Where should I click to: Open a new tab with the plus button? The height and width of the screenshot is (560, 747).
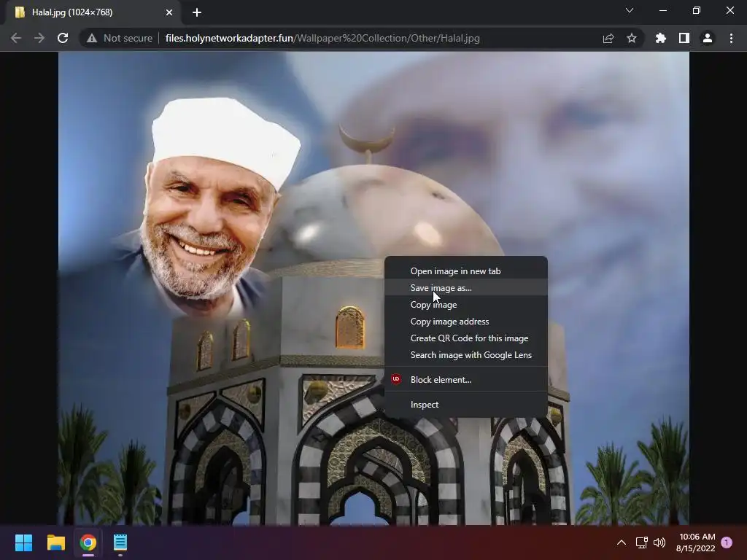[197, 12]
